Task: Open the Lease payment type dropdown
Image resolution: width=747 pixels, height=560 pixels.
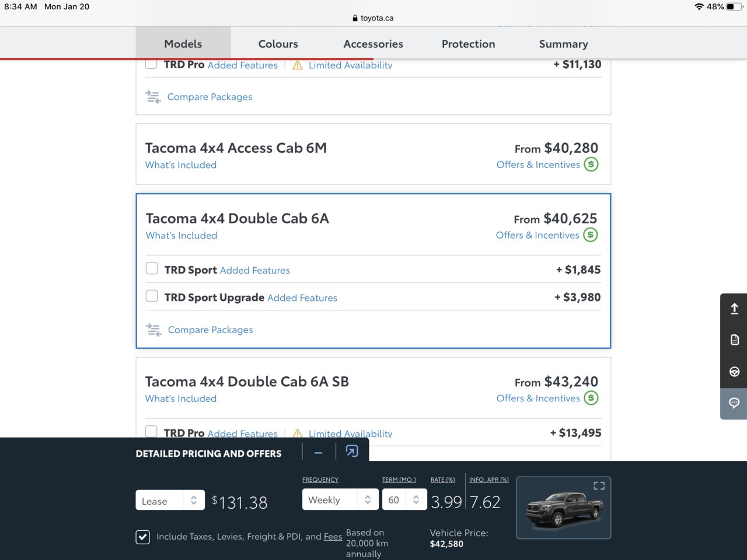Action: 170,501
